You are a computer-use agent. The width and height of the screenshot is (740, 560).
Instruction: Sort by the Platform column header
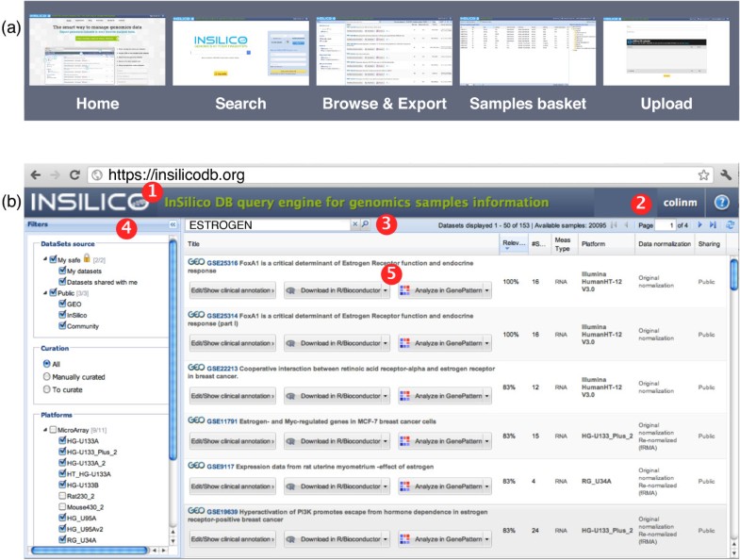pyautogui.click(x=606, y=244)
